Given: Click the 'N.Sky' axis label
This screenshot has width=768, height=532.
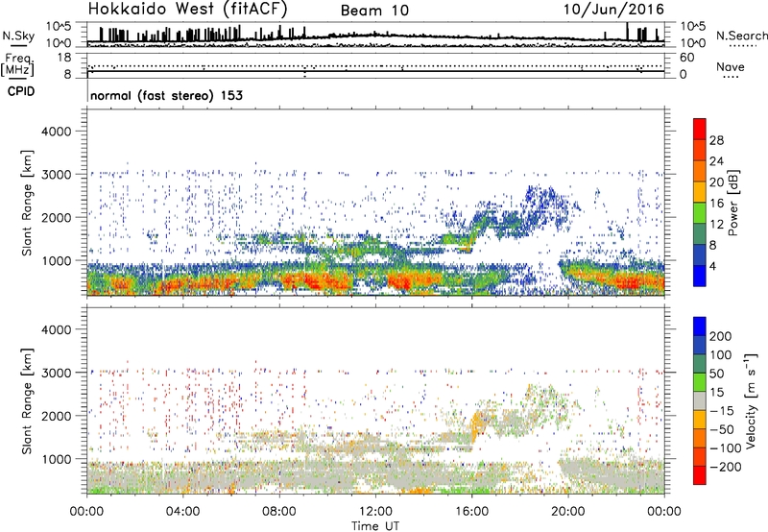Looking at the screenshot, I should pos(18,36).
